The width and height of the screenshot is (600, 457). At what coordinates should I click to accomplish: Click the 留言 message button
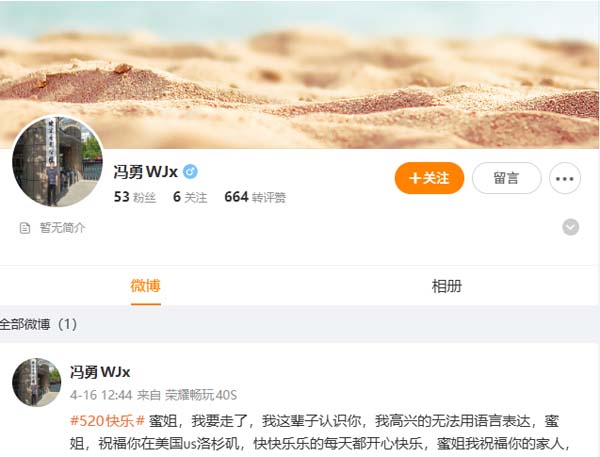507,178
